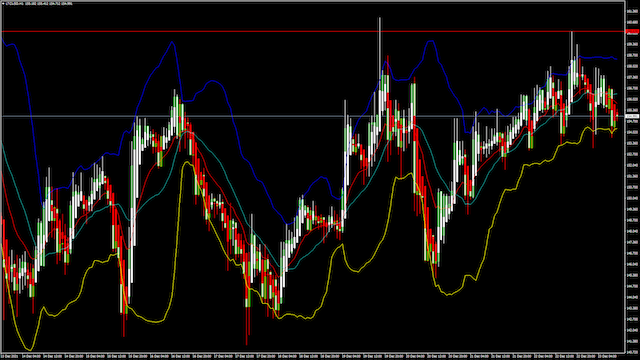Click the red price label on the price axis
The width and height of the screenshot is (640, 360).
[x=632, y=31]
